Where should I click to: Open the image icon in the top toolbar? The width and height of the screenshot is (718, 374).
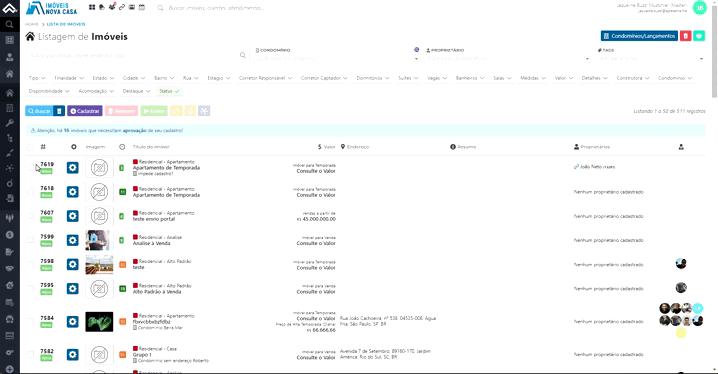tap(132, 7)
